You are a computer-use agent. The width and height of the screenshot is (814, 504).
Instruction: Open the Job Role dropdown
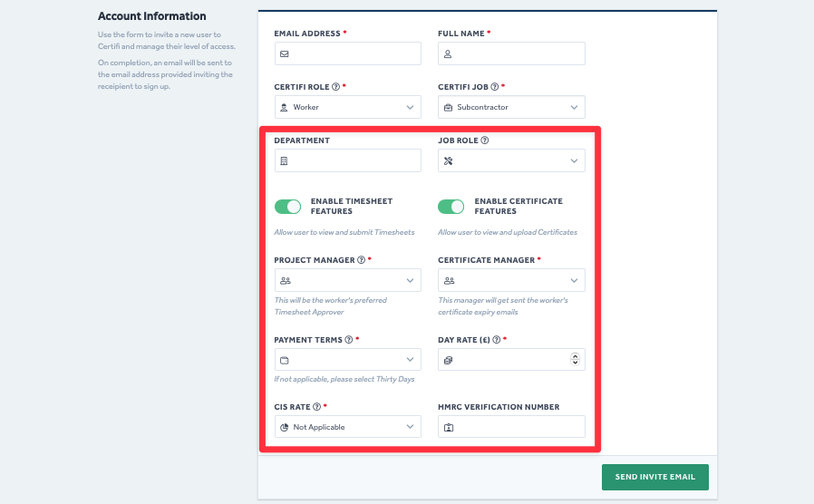coord(511,161)
